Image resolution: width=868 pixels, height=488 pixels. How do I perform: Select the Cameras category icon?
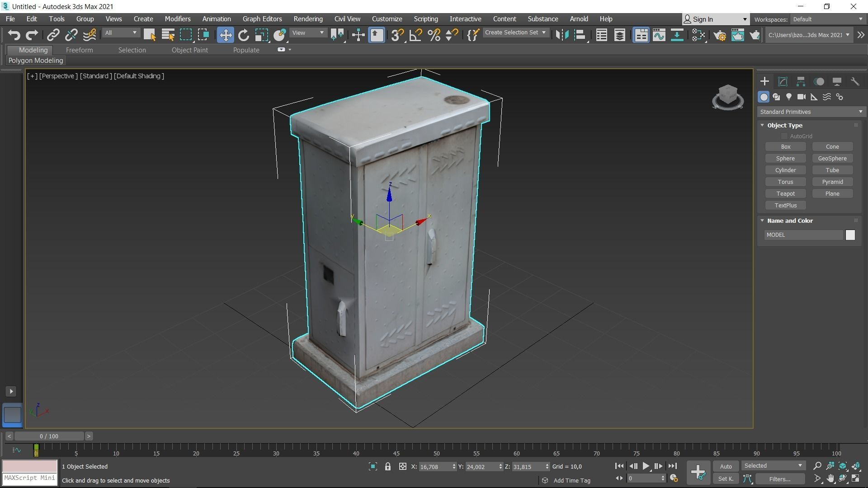(x=802, y=97)
